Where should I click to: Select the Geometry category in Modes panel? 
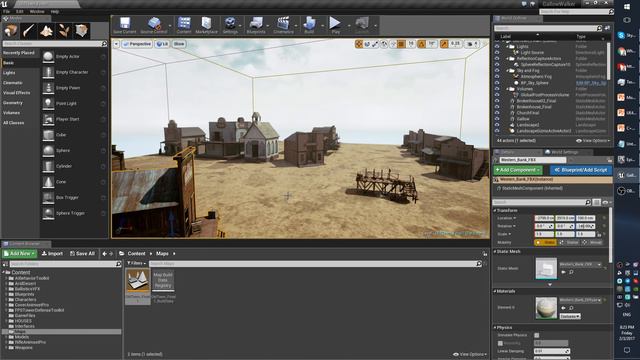point(13,103)
